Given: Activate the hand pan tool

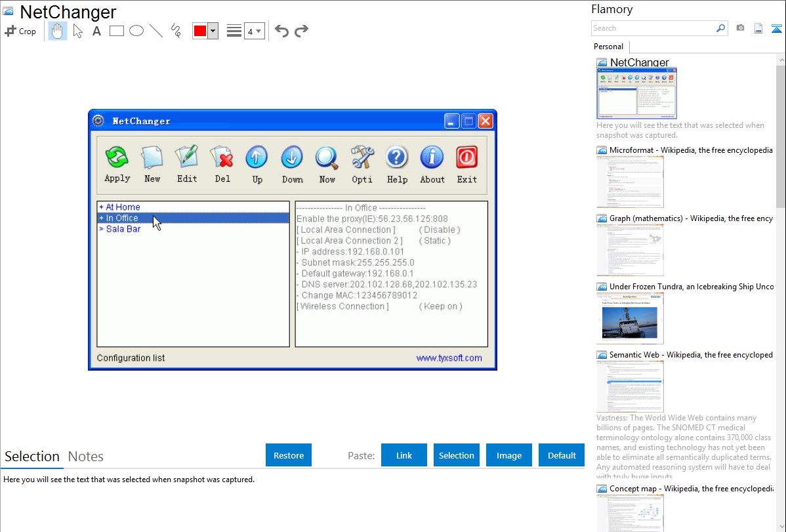Looking at the screenshot, I should (x=58, y=31).
